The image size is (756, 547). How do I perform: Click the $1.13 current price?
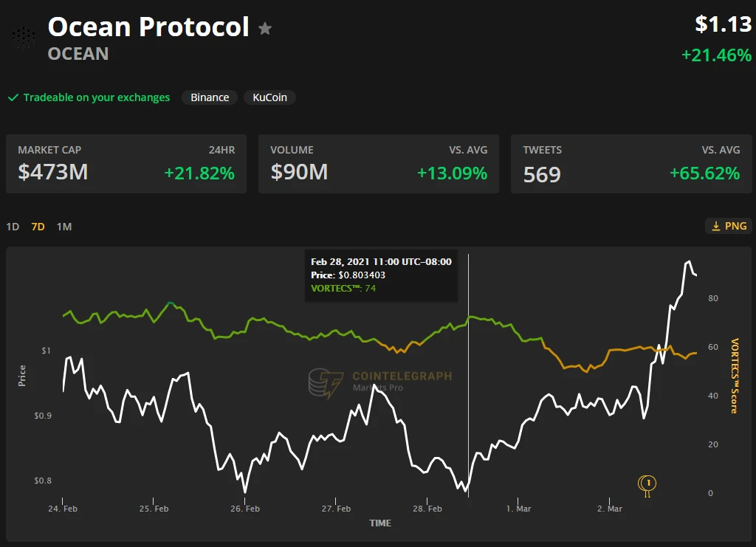click(724, 24)
